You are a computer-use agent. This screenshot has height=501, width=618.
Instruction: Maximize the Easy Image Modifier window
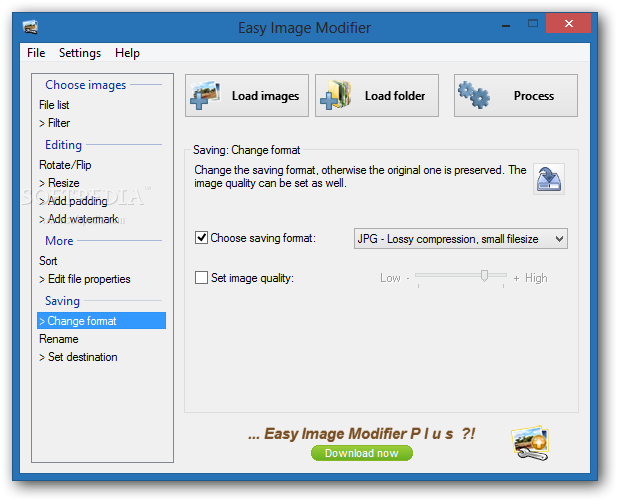coord(533,24)
